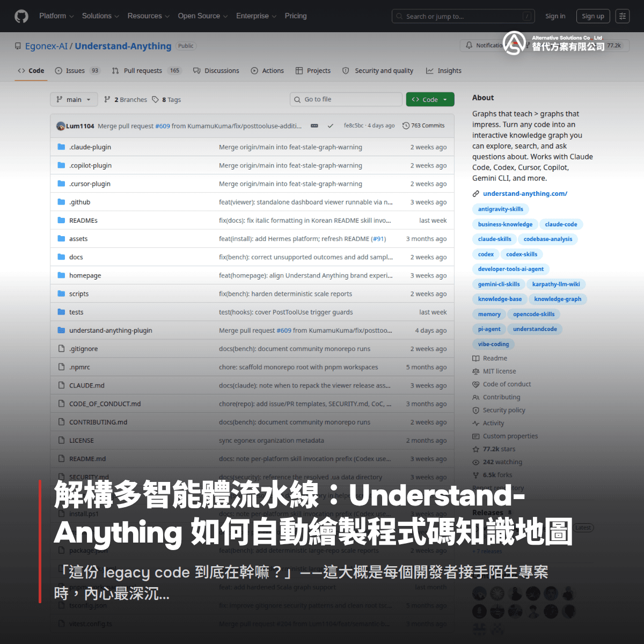Open the .github folder
This screenshot has height=644, width=644.
tap(79, 202)
